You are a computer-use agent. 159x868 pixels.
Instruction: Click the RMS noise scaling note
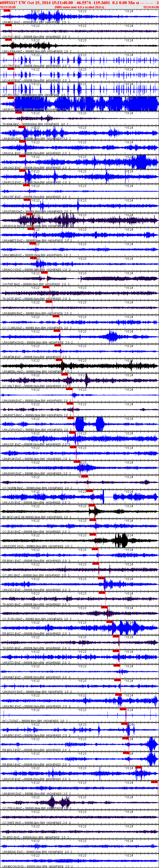click(x=79, y=7)
